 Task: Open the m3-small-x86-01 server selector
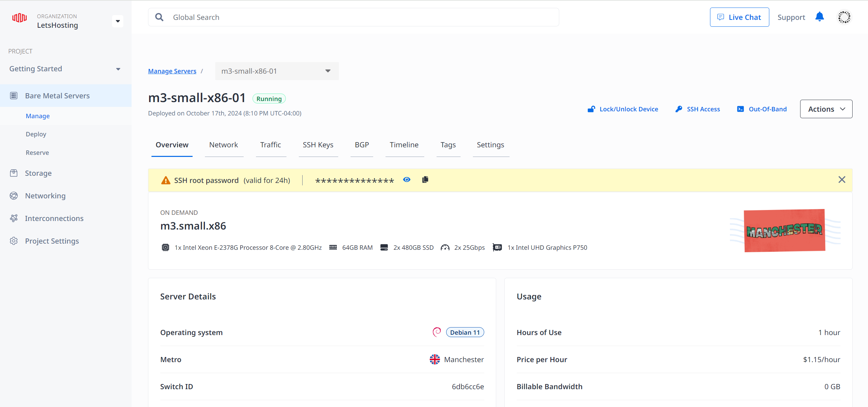[x=277, y=71]
